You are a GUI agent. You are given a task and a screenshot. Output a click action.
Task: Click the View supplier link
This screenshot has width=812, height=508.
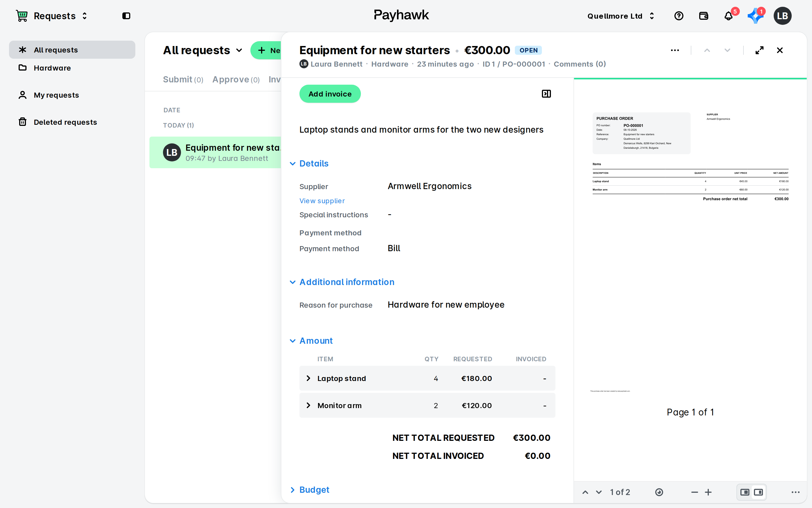pos(322,201)
